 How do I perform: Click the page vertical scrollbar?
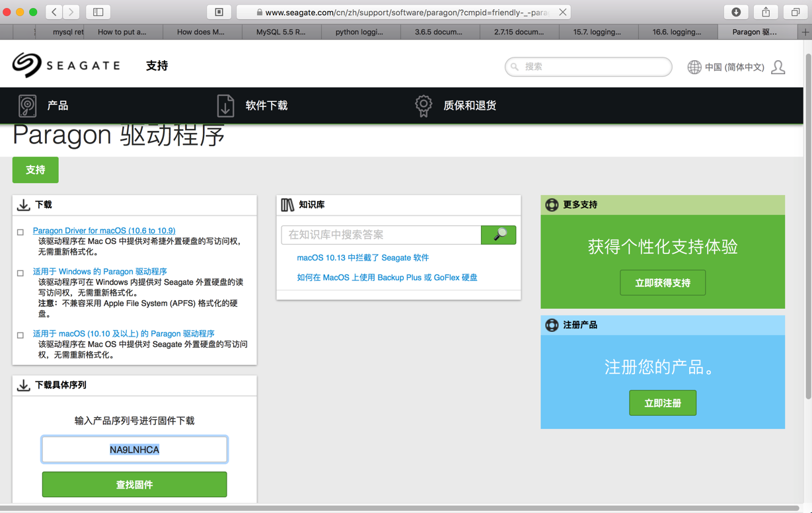(807, 225)
